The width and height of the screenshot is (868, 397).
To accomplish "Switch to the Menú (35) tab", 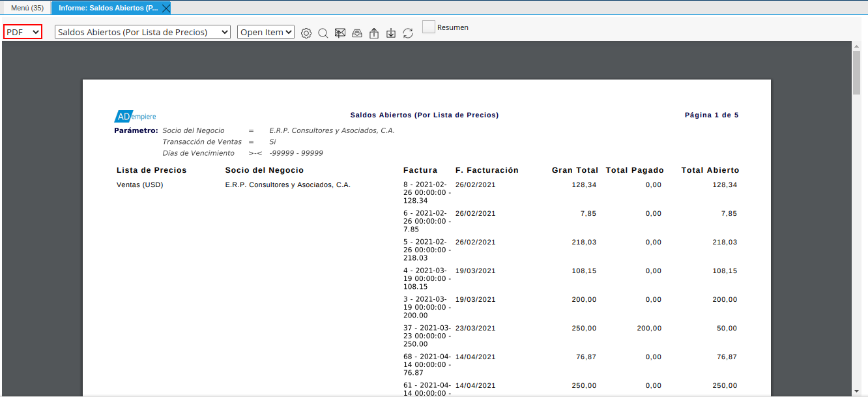I will coord(27,8).
